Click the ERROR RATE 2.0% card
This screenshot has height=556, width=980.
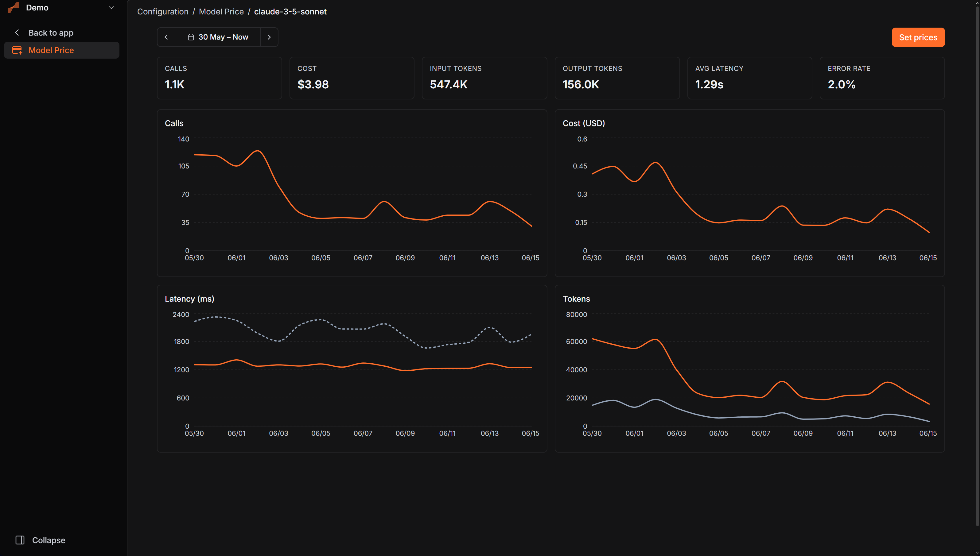pyautogui.click(x=882, y=78)
